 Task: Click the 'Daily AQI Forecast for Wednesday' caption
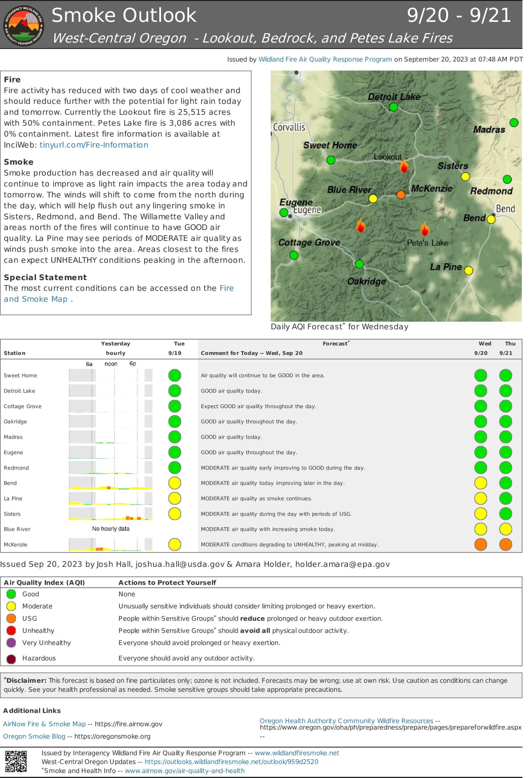340,326
